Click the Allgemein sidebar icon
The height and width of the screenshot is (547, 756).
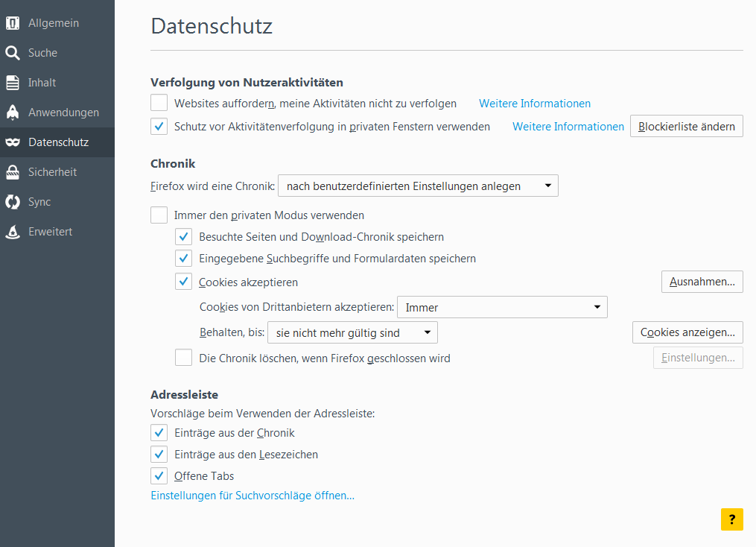coord(13,23)
